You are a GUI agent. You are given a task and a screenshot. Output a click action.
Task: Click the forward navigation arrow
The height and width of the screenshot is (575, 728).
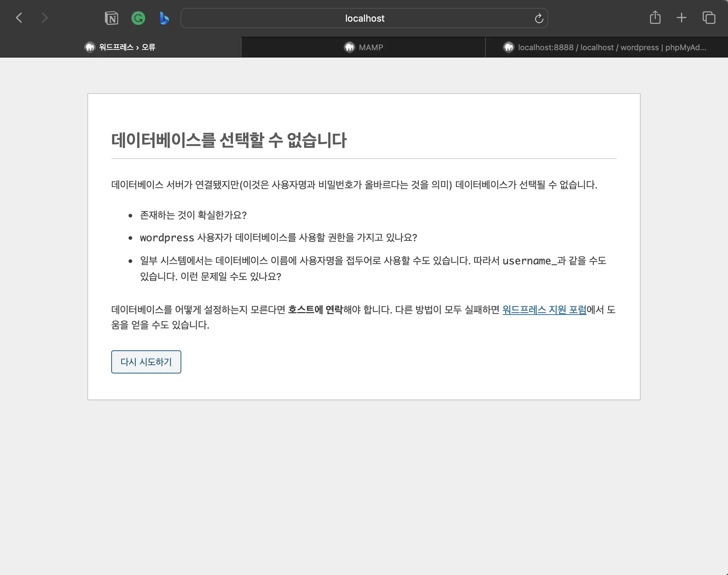tap(44, 17)
